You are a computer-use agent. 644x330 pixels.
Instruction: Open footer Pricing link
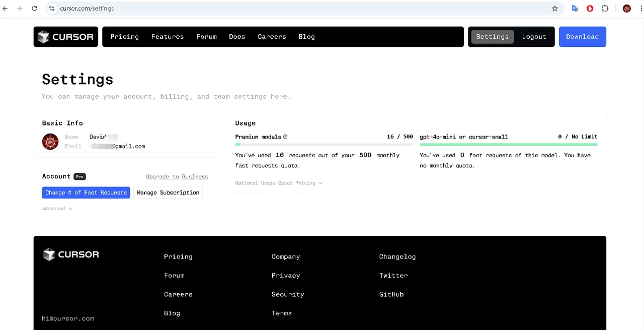pyautogui.click(x=178, y=256)
